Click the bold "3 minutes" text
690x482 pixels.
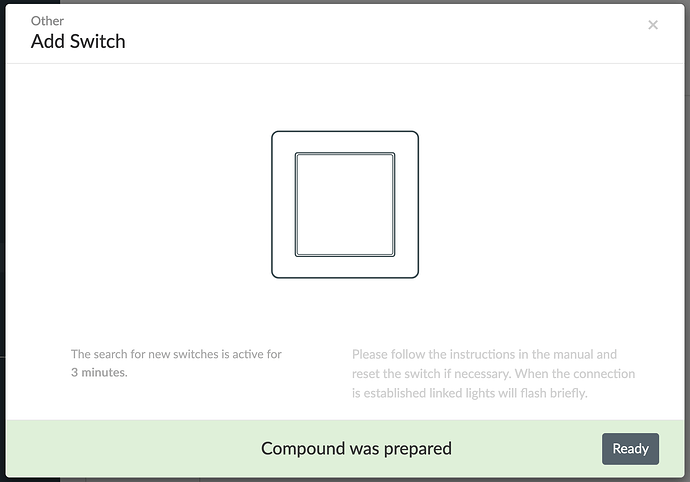point(99,373)
